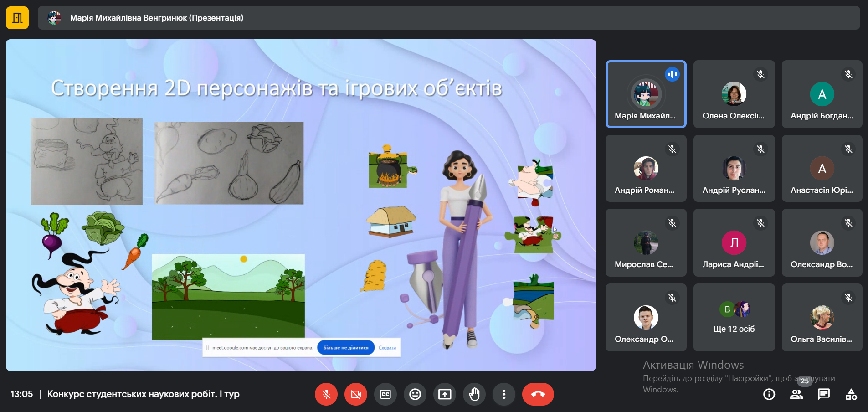The width and height of the screenshot is (868, 412).
Task: Select Мирослав Се... participant tile
Action: (x=646, y=242)
